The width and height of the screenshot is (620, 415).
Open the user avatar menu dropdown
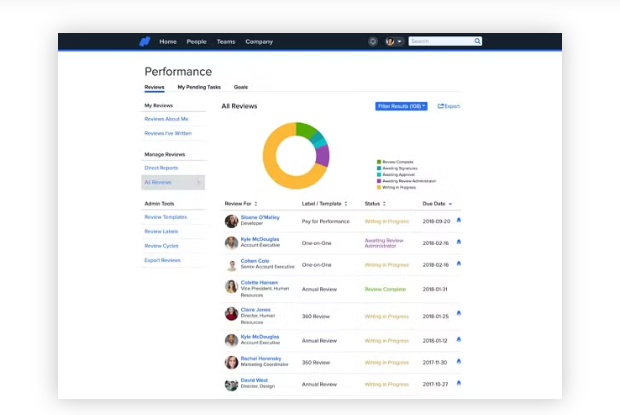(x=394, y=42)
